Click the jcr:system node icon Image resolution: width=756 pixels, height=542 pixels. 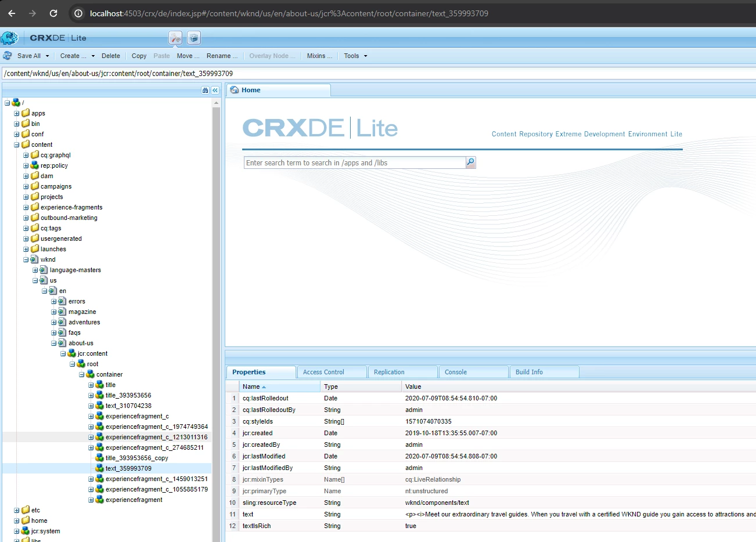[26, 531]
